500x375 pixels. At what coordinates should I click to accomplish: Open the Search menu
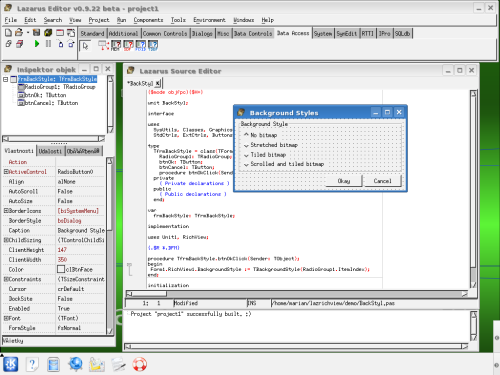click(x=53, y=20)
